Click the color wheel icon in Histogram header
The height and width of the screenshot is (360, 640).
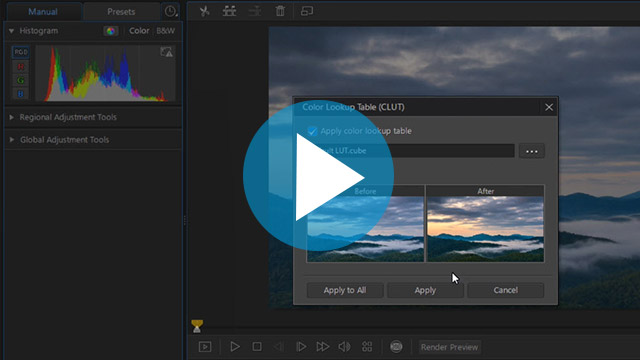click(111, 31)
